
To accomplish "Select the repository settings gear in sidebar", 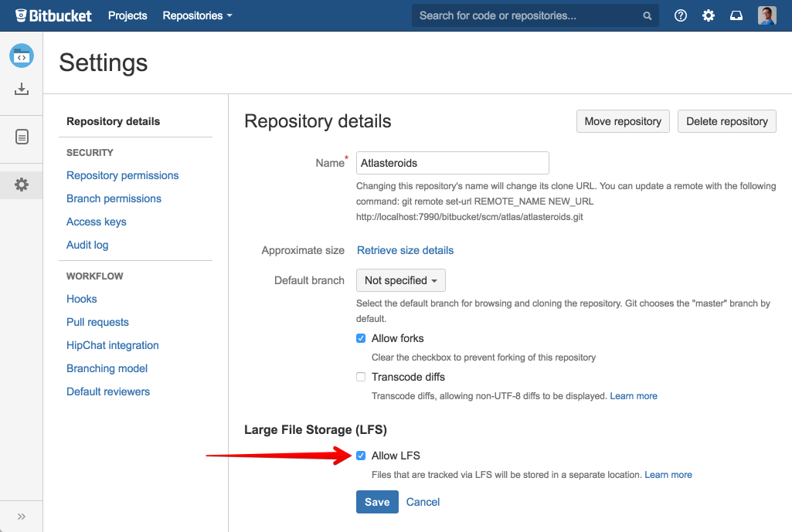I will tap(21, 185).
